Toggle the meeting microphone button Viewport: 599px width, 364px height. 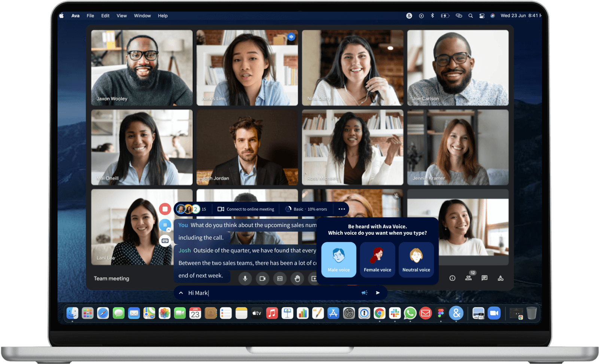coord(245,278)
